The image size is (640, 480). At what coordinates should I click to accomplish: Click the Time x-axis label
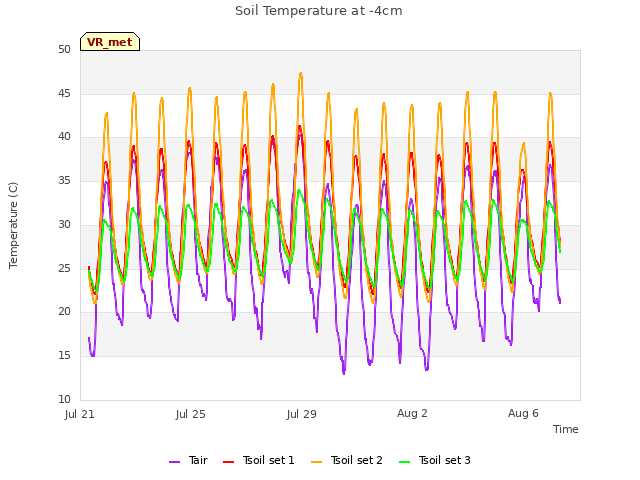(x=566, y=429)
